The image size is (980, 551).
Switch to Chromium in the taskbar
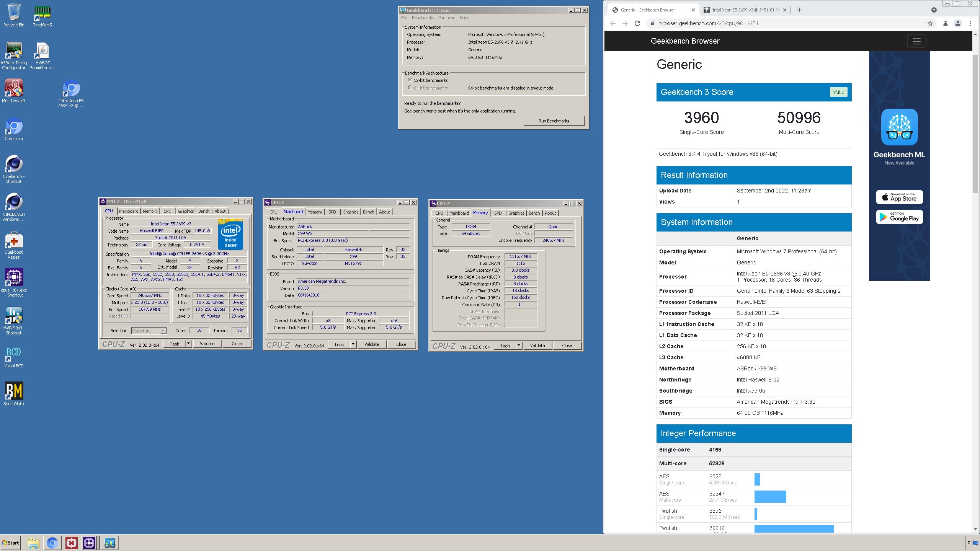(x=52, y=543)
